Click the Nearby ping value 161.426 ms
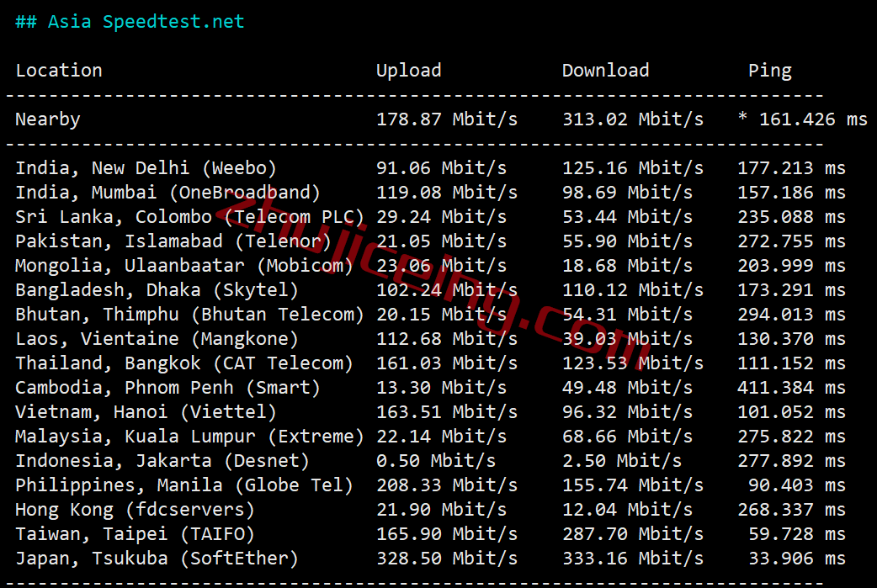Image resolution: width=877 pixels, height=588 pixels. [813, 119]
